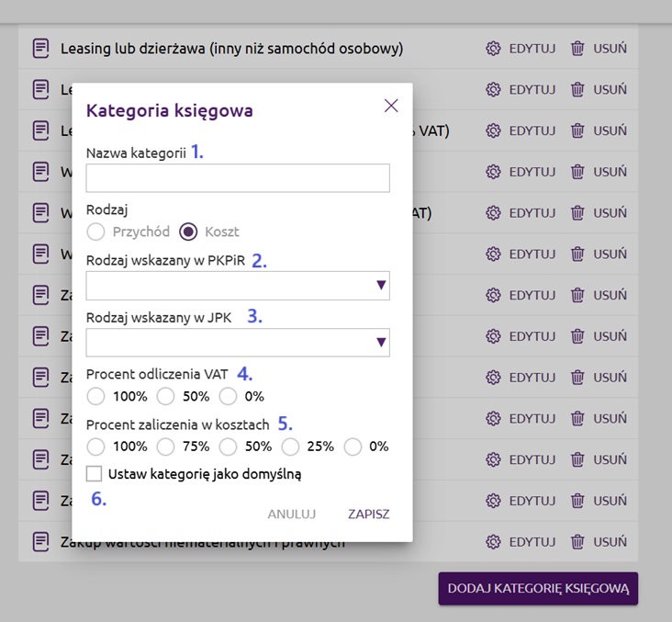This screenshot has height=622, width=672.
Task: Click the Nazwa kategorii text field
Action: [238, 178]
